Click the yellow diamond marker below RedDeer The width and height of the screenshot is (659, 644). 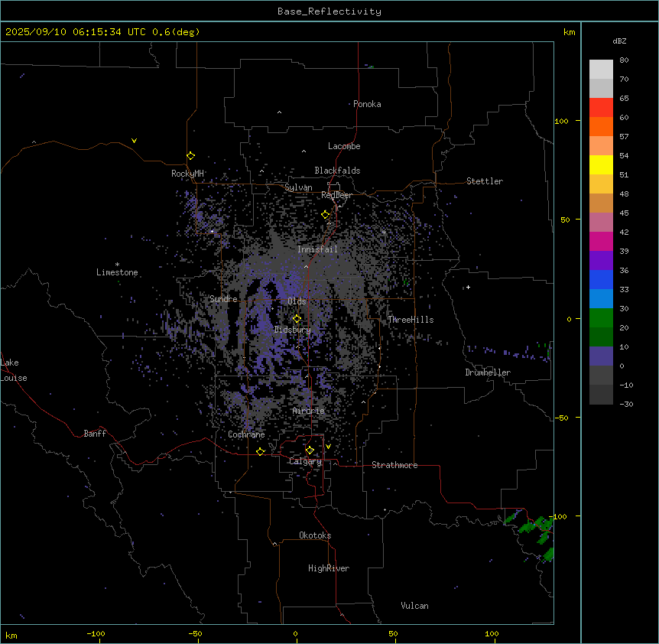[x=326, y=215]
